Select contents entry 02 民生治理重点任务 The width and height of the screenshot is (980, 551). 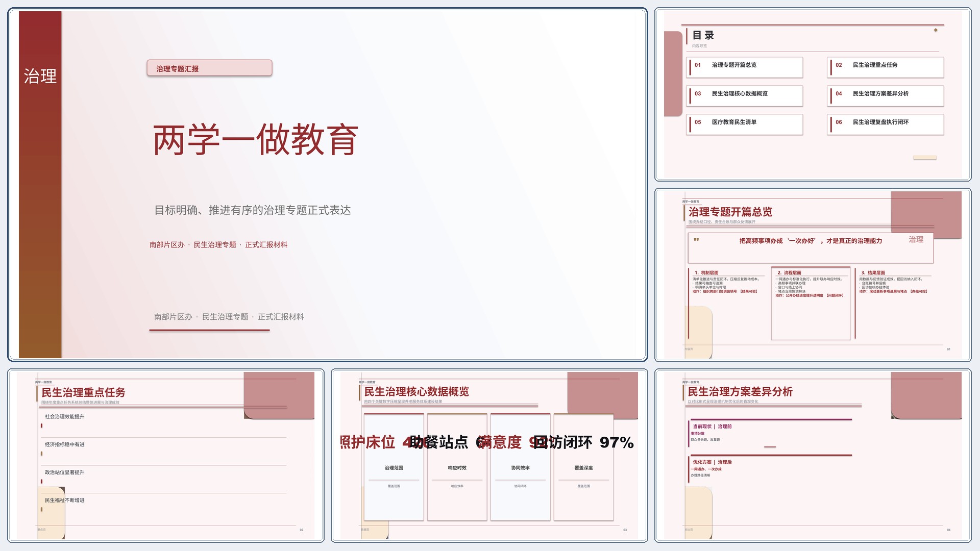[x=886, y=67]
